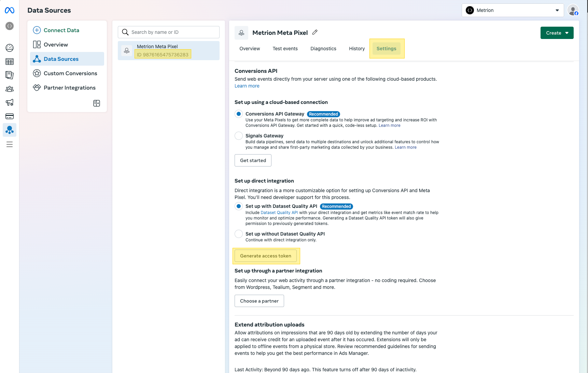Click the Meta logo icon
The image size is (588, 373).
(x=10, y=11)
